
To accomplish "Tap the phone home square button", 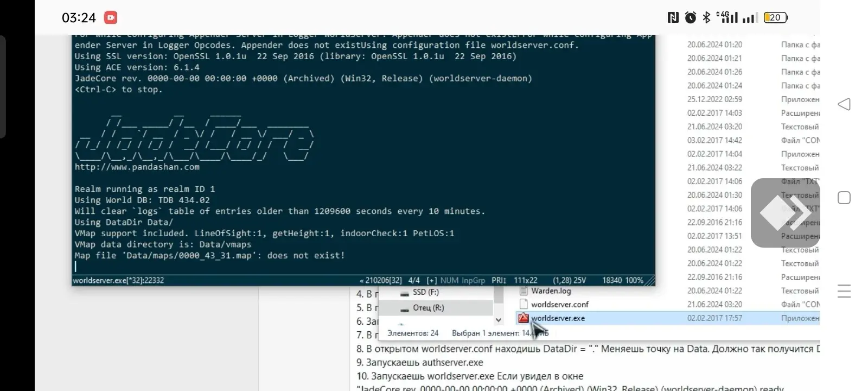I will click(x=844, y=198).
